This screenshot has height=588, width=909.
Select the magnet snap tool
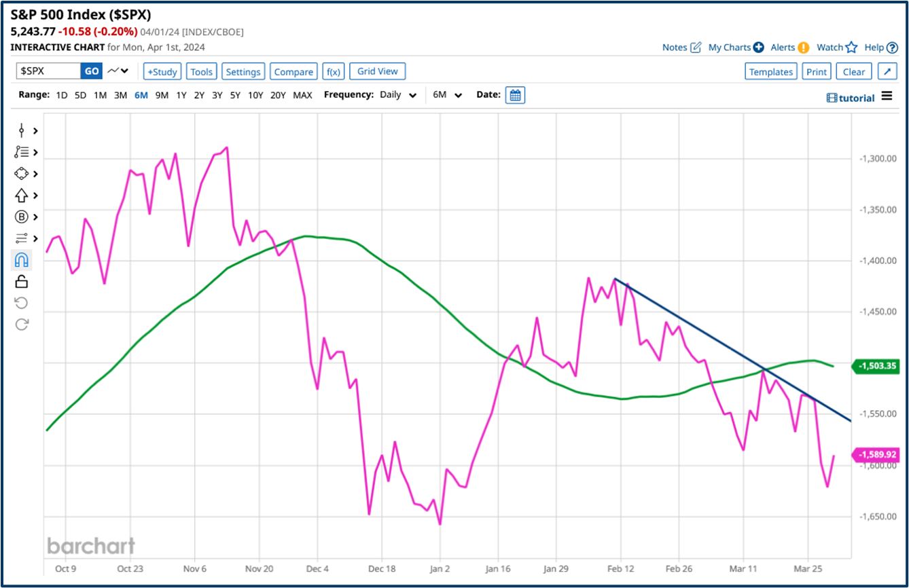click(21, 259)
